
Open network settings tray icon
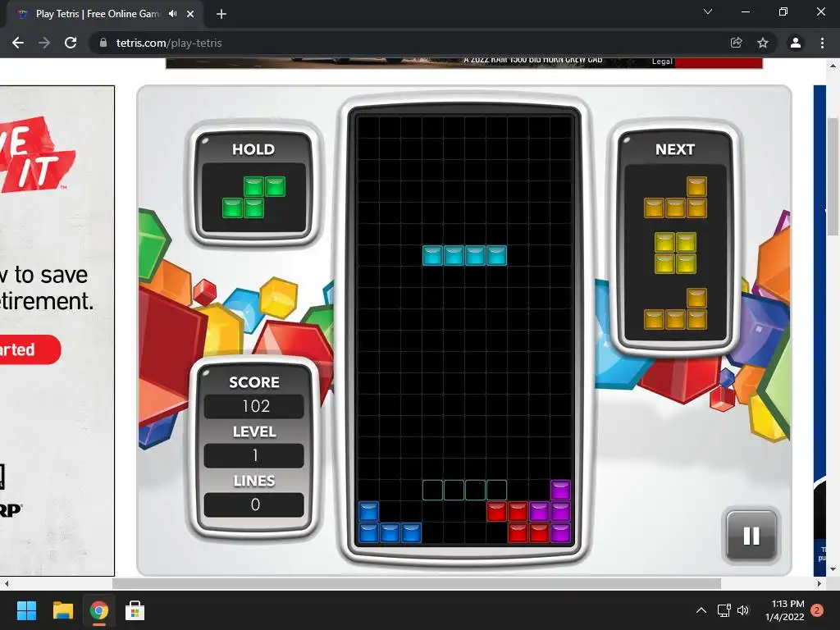(724, 610)
